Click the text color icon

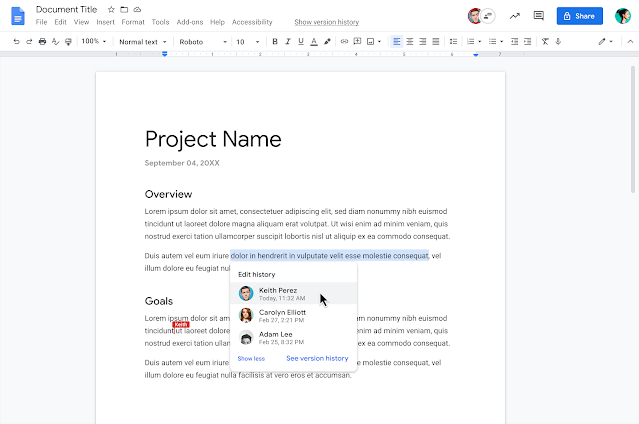coord(314,42)
